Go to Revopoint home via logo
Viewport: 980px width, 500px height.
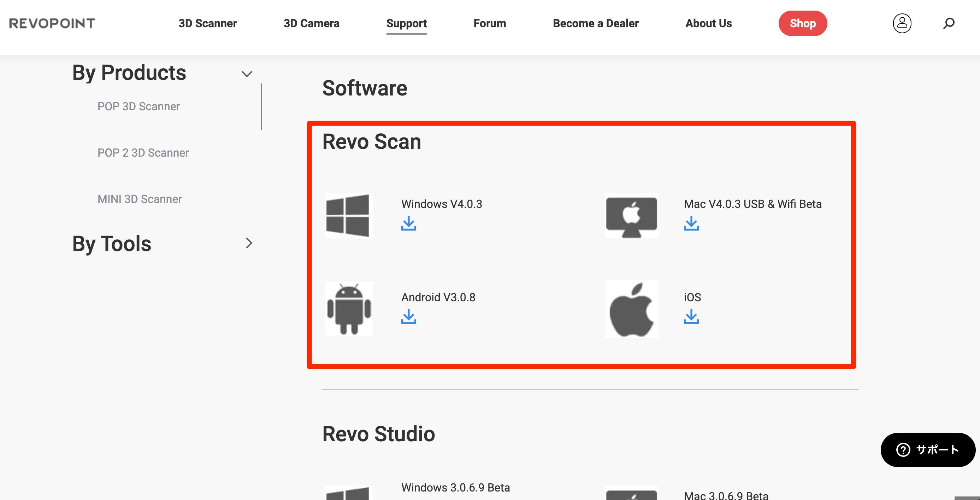[x=52, y=23]
